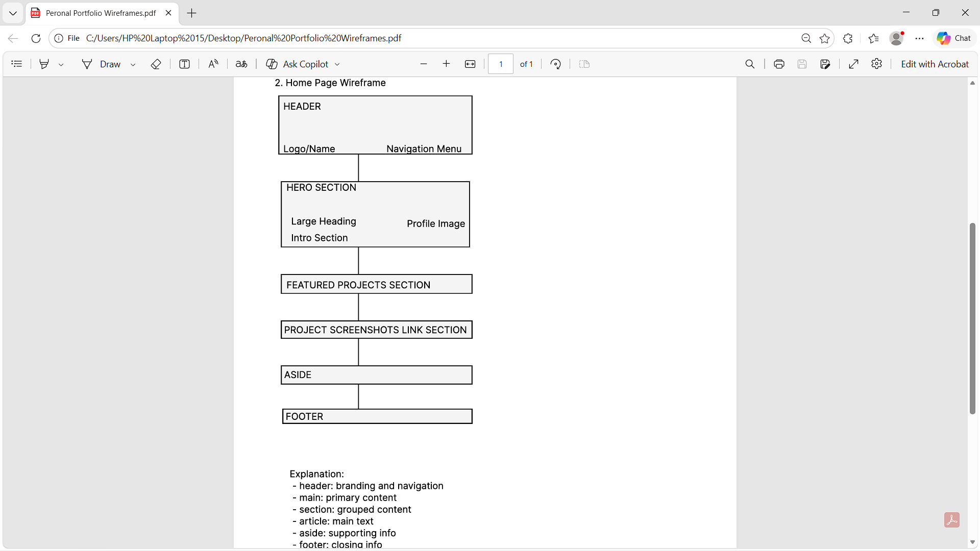
Task: Click the page number input field
Action: tap(501, 64)
